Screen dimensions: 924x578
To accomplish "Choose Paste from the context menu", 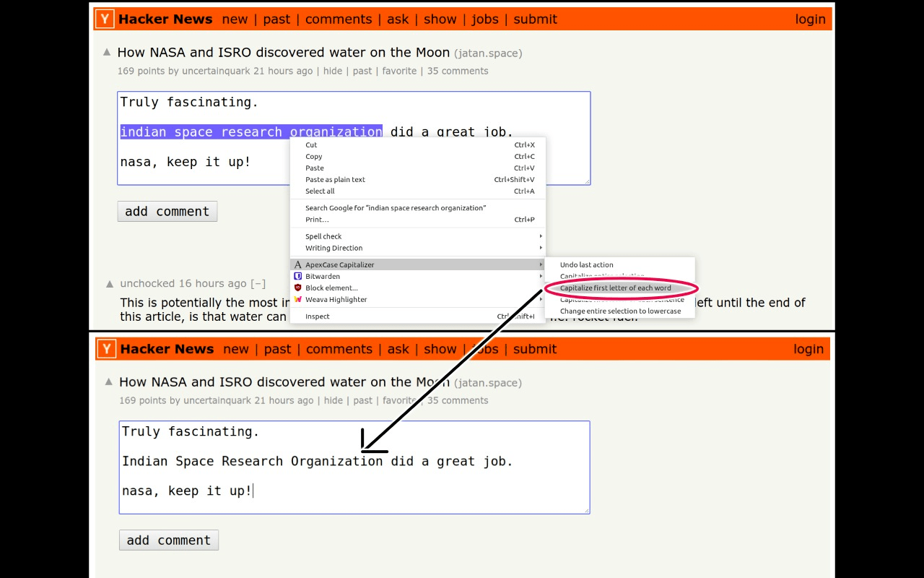I will coord(418,168).
